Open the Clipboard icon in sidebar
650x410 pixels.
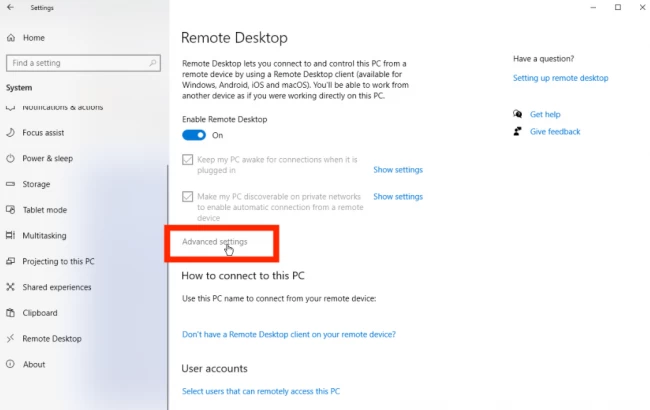click(10, 313)
